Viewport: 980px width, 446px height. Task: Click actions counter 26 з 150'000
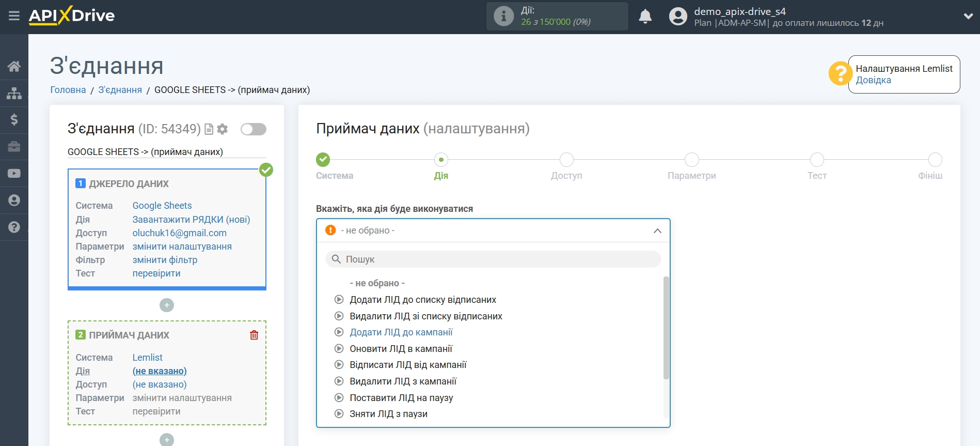[x=556, y=22]
